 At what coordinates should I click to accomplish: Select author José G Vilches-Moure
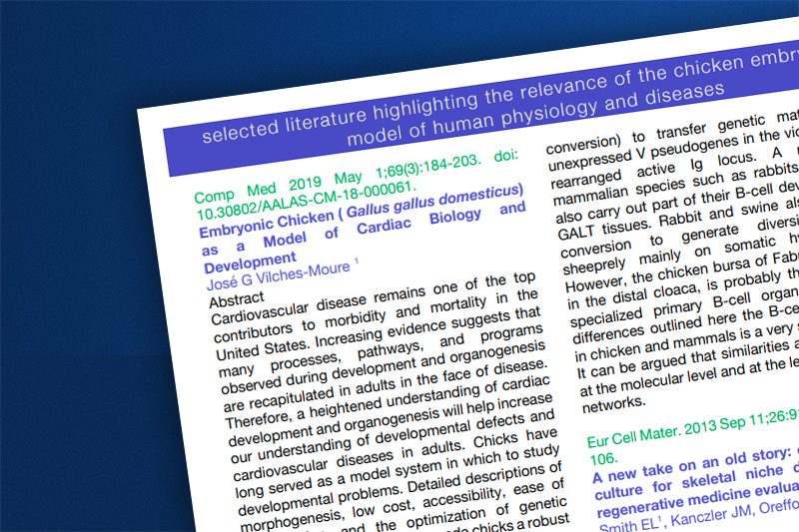point(275,269)
